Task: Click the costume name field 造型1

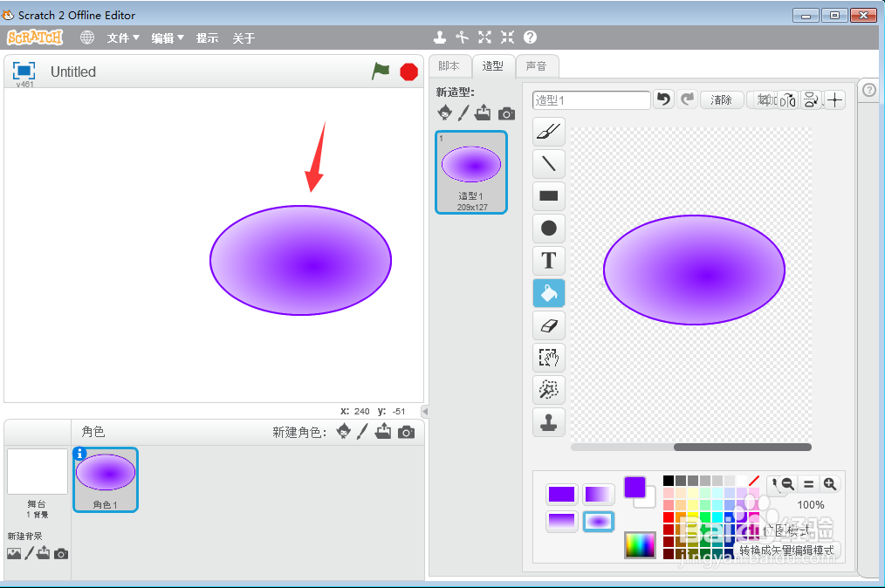Action: tap(591, 99)
